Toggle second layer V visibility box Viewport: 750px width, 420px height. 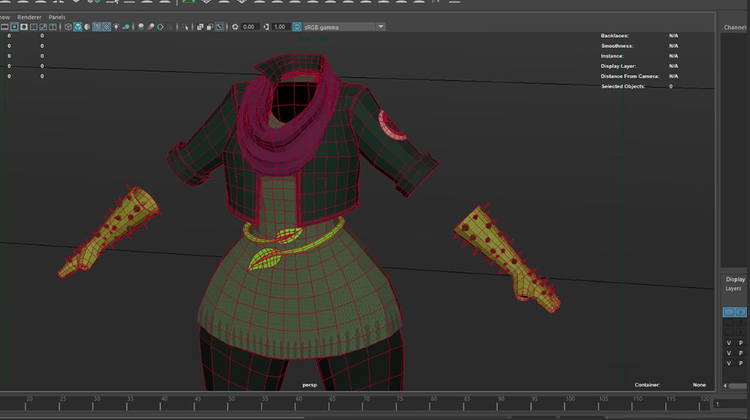[x=728, y=354]
